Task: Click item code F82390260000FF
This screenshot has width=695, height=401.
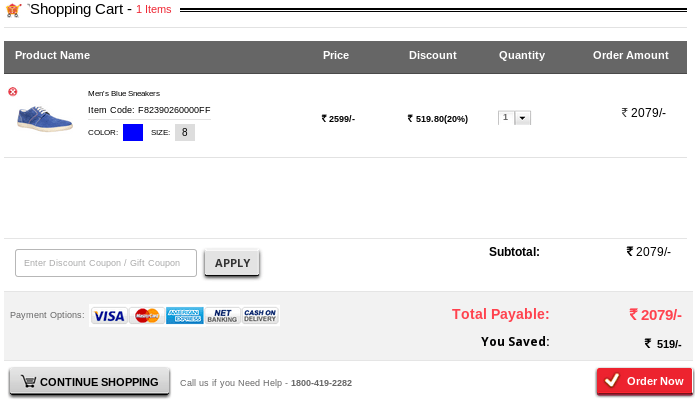Action: [x=174, y=110]
